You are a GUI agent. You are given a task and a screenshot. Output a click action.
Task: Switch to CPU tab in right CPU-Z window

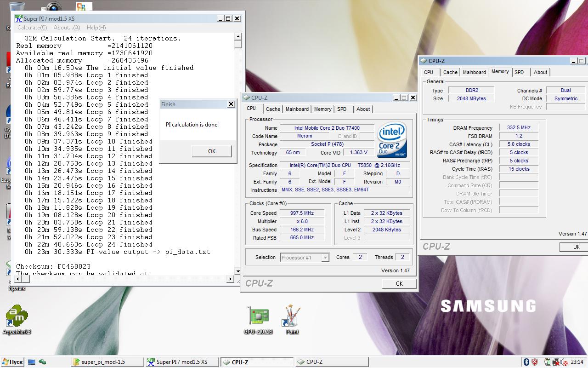(429, 72)
